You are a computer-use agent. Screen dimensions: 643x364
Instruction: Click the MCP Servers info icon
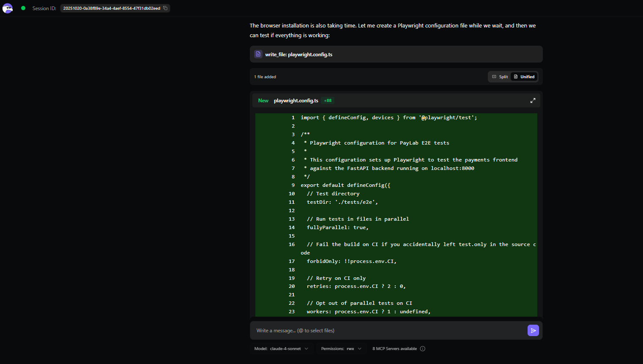click(x=423, y=349)
